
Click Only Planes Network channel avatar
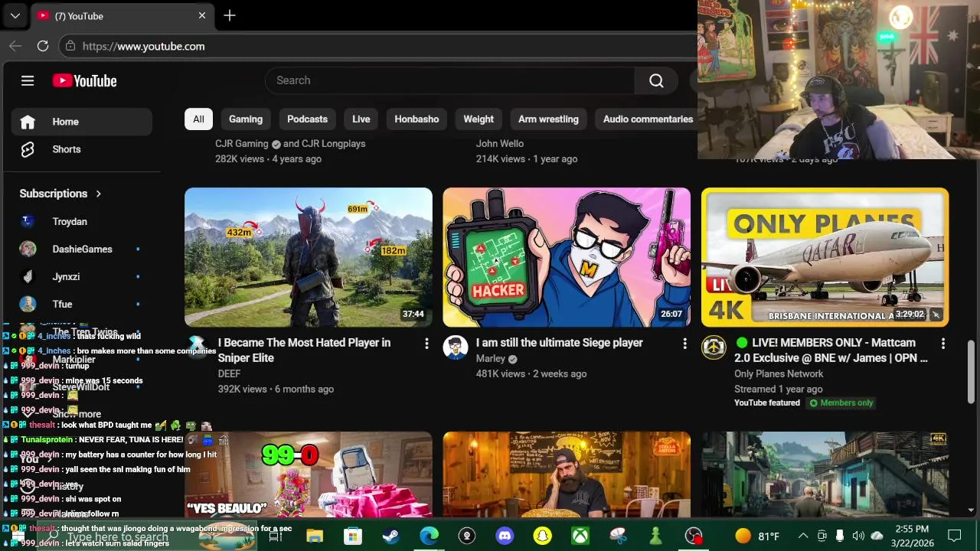pos(714,347)
